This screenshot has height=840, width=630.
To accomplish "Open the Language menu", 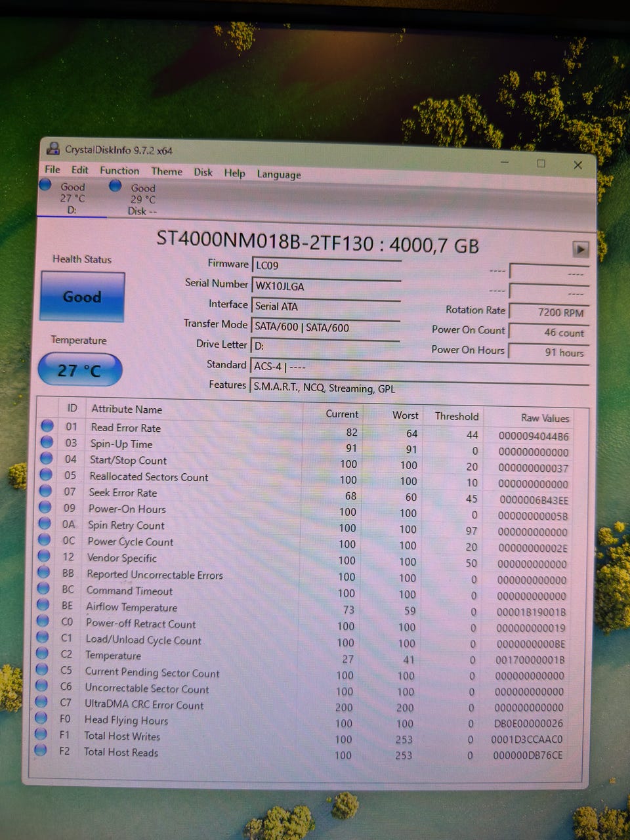I will (x=279, y=174).
